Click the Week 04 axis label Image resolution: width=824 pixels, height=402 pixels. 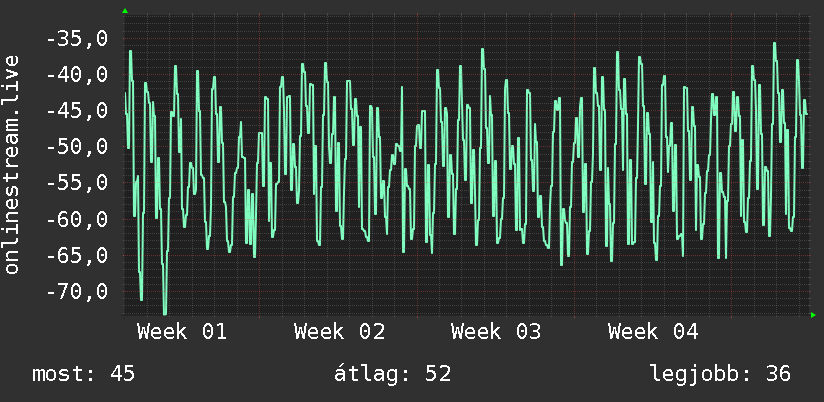[653, 332]
